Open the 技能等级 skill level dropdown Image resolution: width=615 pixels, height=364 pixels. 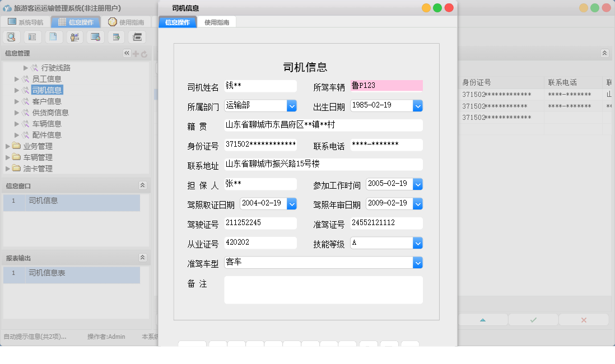(x=418, y=243)
